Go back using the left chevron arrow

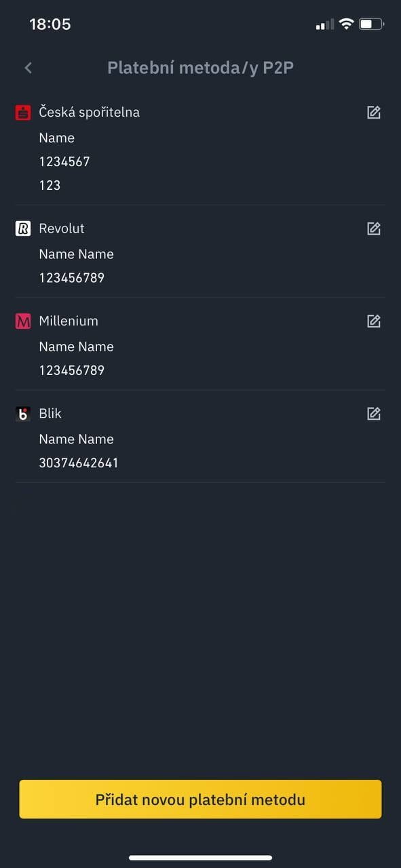click(x=28, y=68)
